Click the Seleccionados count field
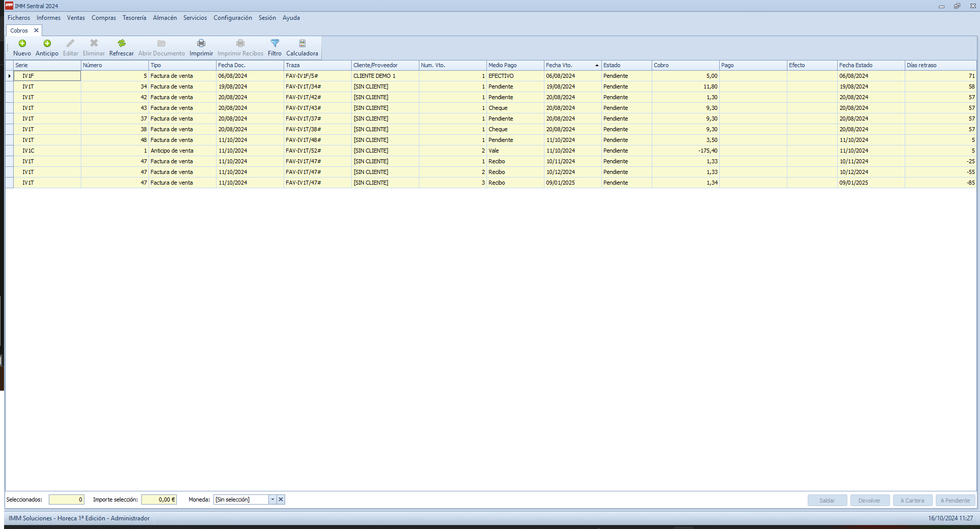 pos(67,499)
